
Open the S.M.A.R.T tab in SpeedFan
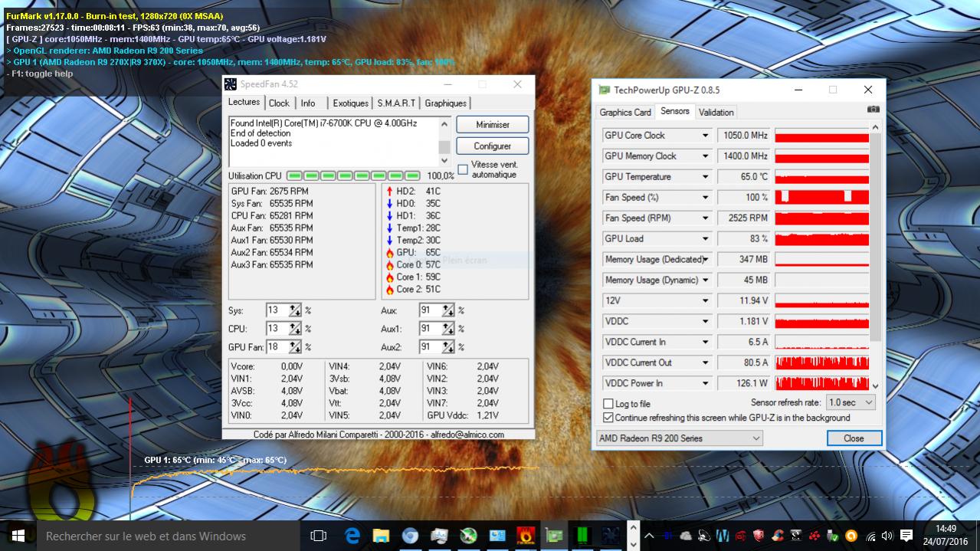tap(396, 103)
